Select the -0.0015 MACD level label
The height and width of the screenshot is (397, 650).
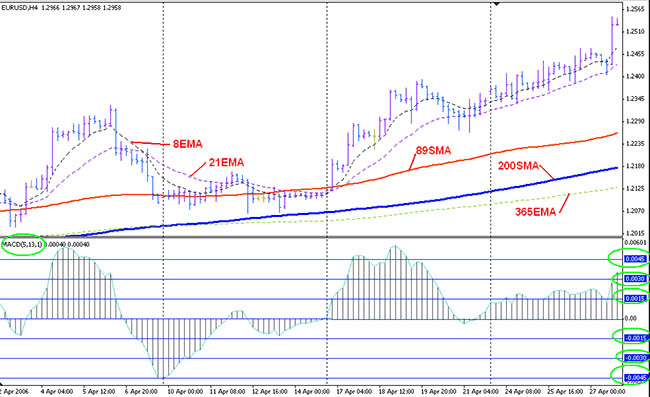635,338
